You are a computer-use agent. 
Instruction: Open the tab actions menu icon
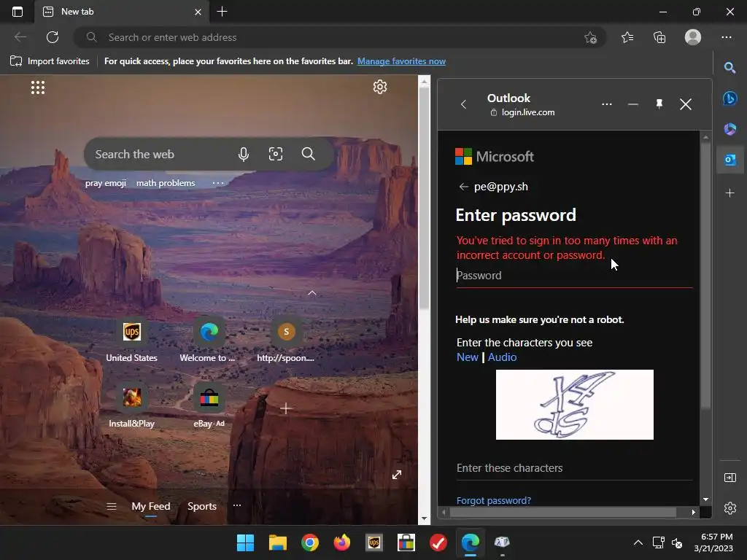[x=18, y=12]
